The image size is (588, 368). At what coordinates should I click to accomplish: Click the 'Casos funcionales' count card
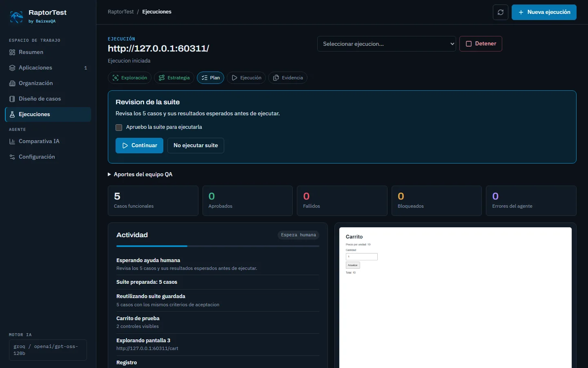tap(153, 201)
